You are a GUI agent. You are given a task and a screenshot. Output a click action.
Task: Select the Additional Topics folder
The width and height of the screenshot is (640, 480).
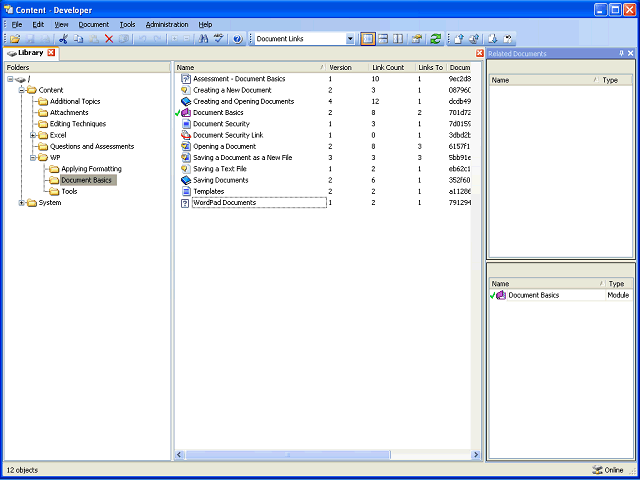point(75,102)
